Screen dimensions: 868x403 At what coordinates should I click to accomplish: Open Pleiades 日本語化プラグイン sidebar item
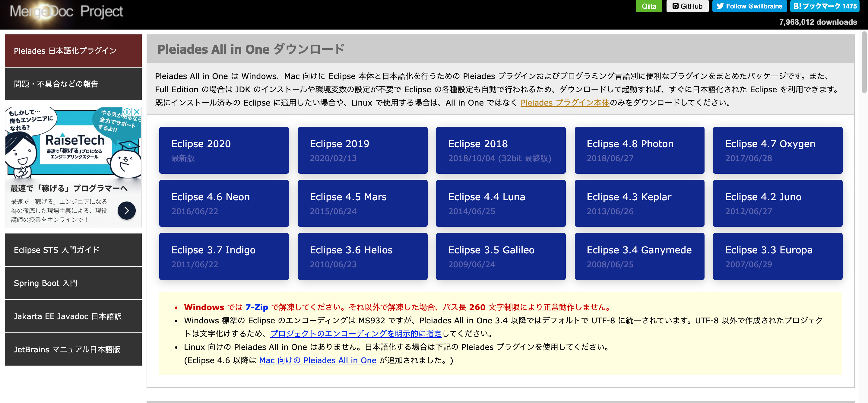point(73,51)
